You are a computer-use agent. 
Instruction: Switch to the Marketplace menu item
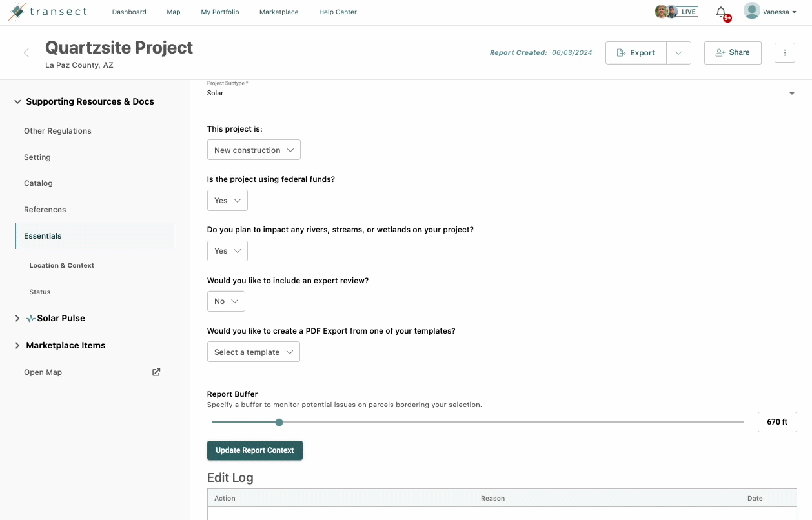[278, 12]
